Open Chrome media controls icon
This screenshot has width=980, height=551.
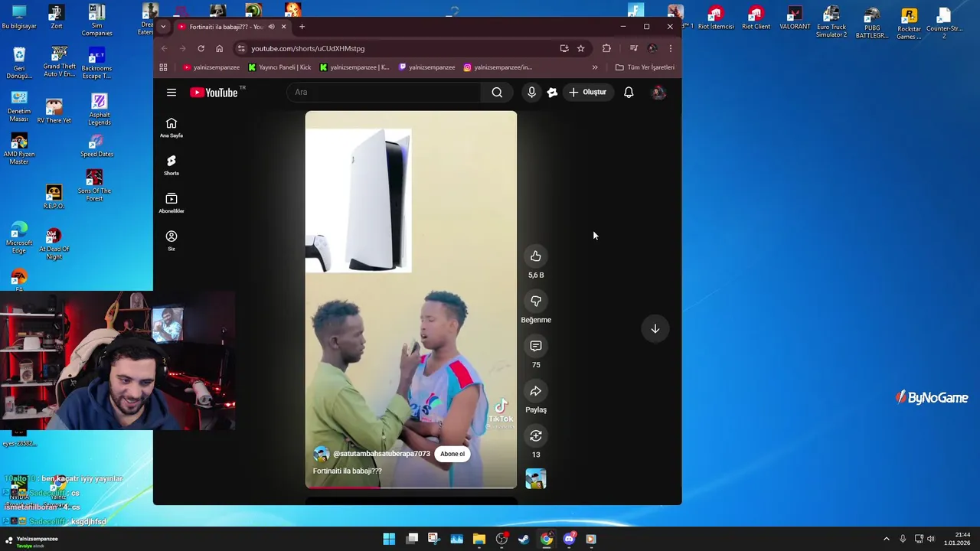click(633, 48)
